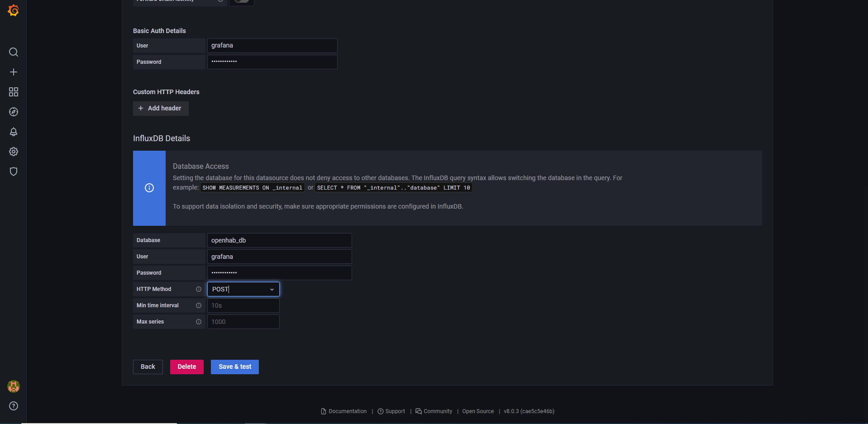Show HTTP Method info tooltip icon
This screenshot has width=868, height=424.
click(x=198, y=289)
